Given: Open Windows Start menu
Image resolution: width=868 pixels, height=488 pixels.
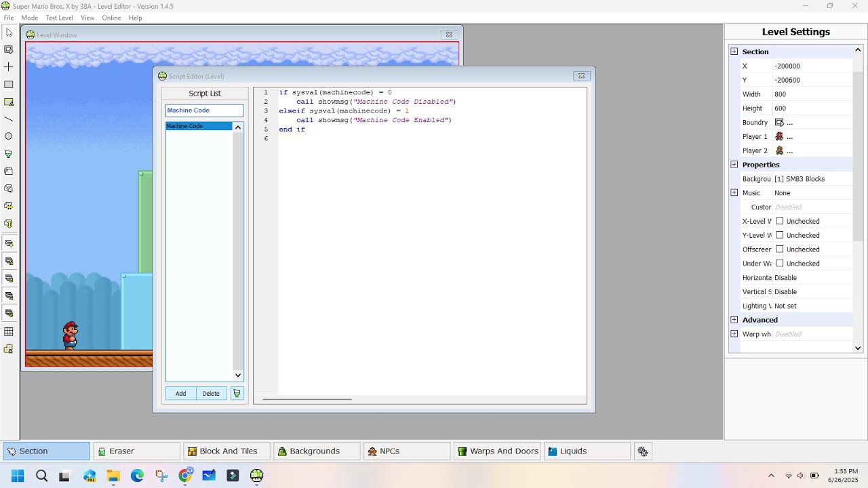Looking at the screenshot, I should [x=18, y=476].
